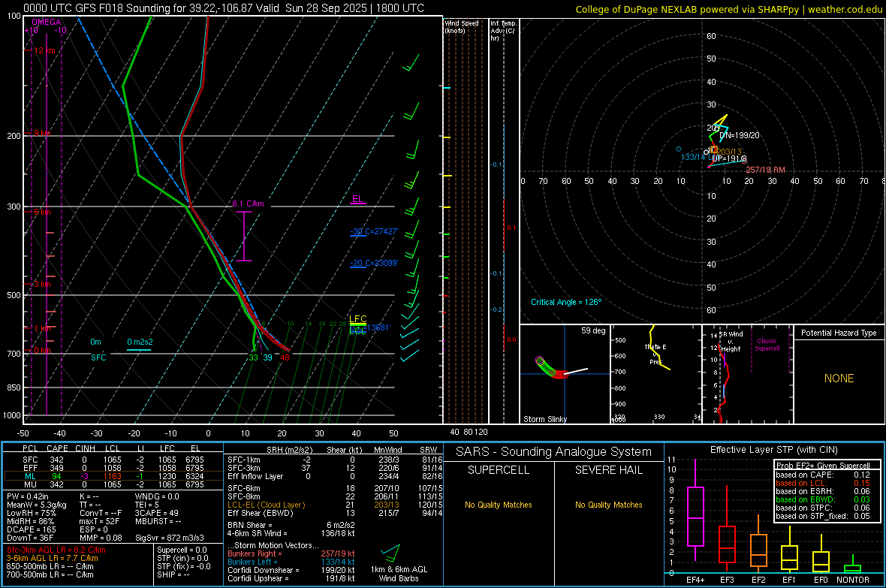Click 'PW = 0.42in' value
Screen dimensions: 886x588
27,496
